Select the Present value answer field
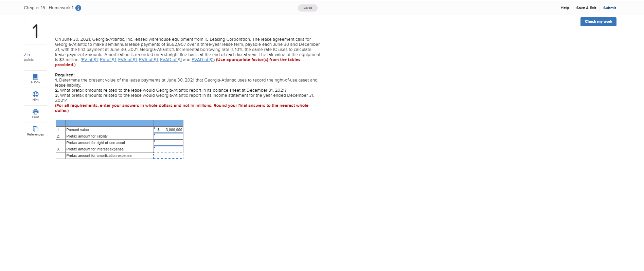This screenshot has width=644, height=271. 168,130
